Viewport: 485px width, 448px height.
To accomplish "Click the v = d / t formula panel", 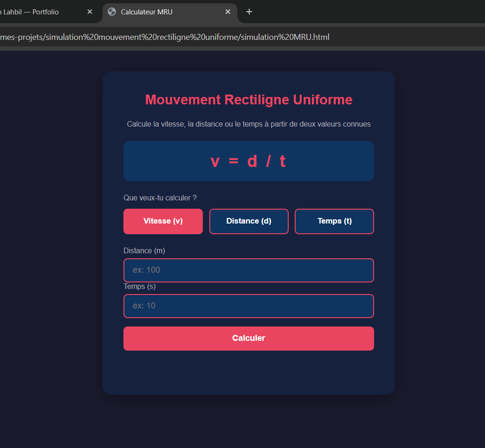I will pyautogui.click(x=249, y=161).
